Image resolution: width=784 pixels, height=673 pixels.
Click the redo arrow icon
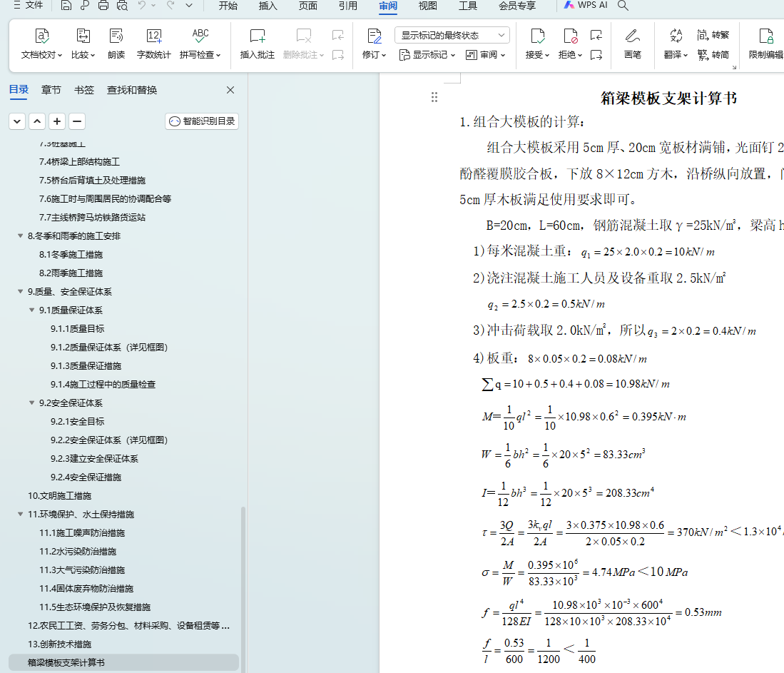pos(170,6)
